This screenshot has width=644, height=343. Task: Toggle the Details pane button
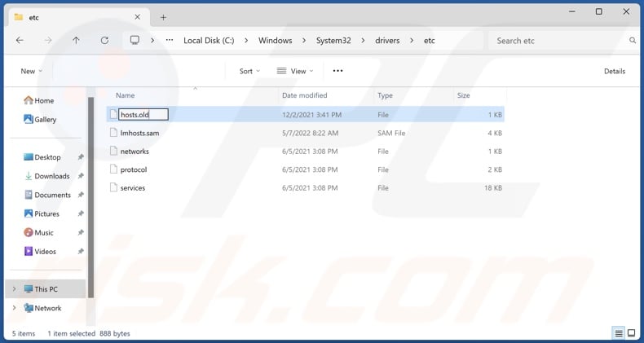615,71
